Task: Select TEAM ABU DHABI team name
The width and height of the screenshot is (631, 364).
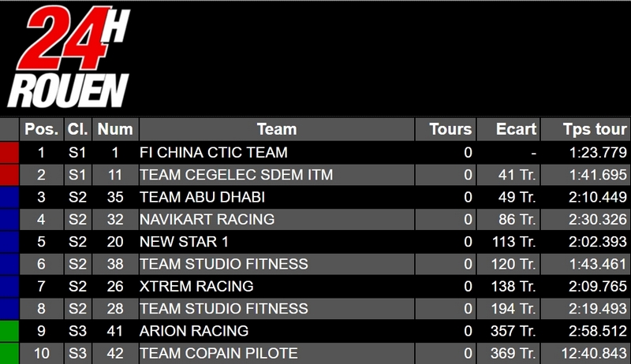Action: point(203,197)
